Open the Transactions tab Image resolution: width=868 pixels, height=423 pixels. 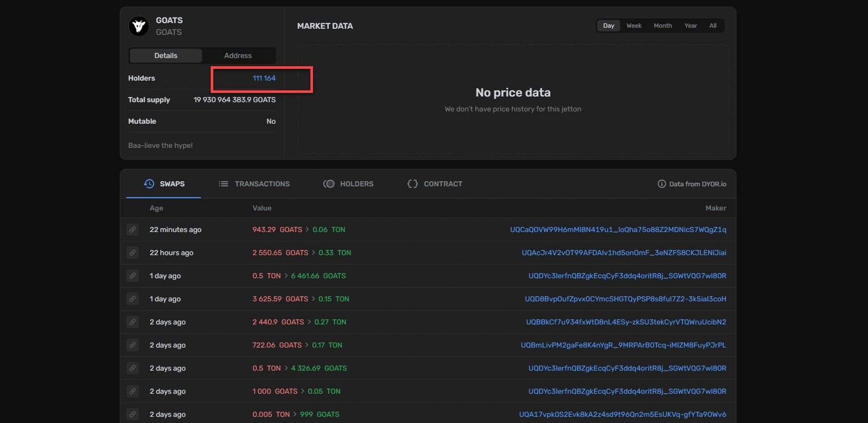coord(254,184)
